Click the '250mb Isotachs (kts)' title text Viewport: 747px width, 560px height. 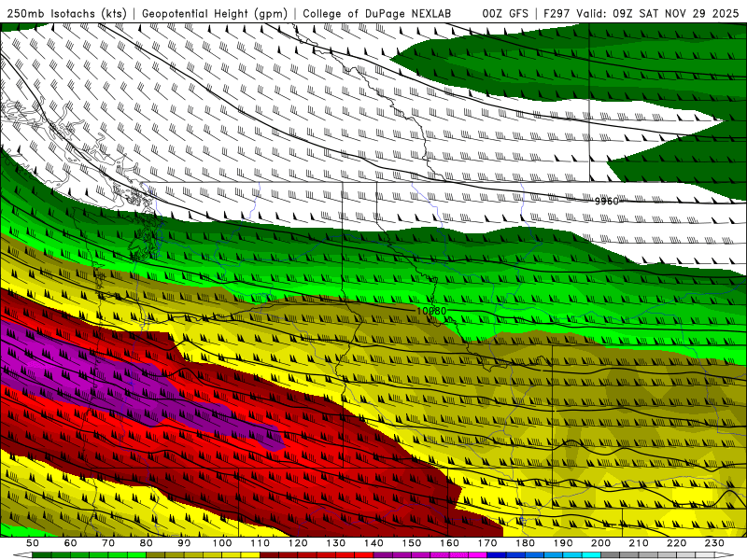(x=66, y=13)
